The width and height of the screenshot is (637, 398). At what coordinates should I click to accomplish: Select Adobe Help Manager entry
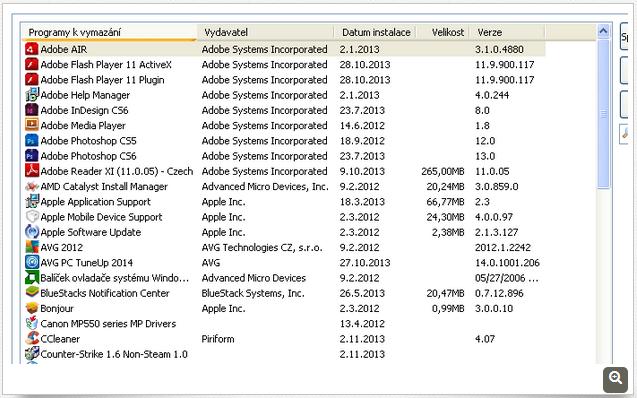[x=85, y=95]
